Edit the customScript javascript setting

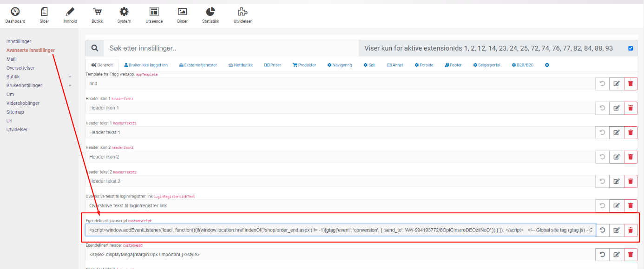pos(617,230)
